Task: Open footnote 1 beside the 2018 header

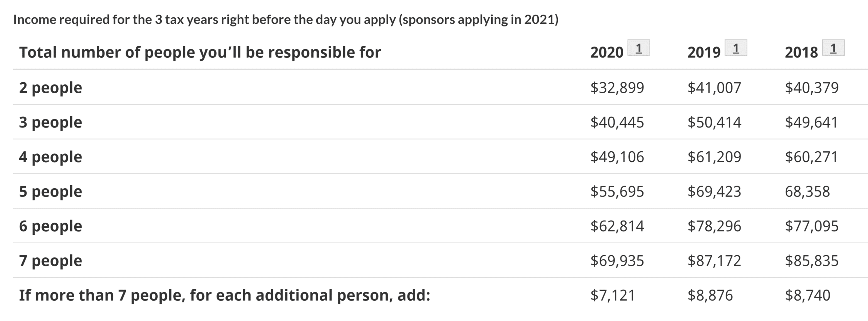Action: point(833,48)
